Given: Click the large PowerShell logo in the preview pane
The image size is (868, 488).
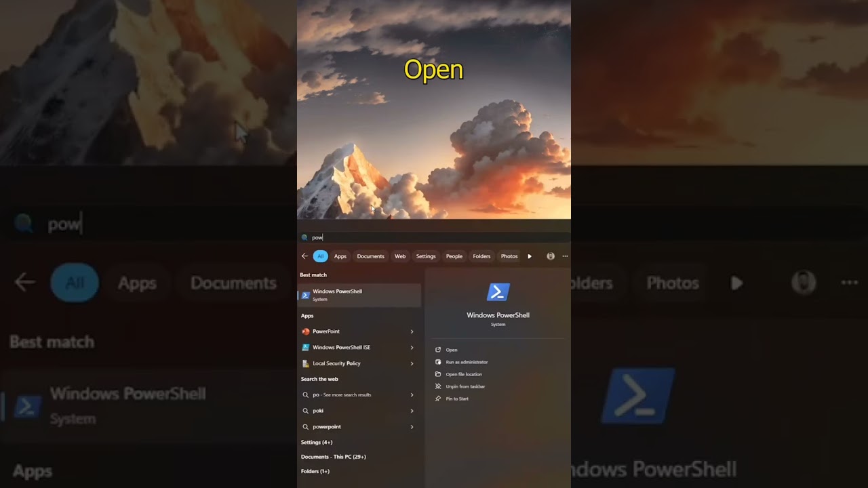Looking at the screenshot, I should pyautogui.click(x=498, y=292).
